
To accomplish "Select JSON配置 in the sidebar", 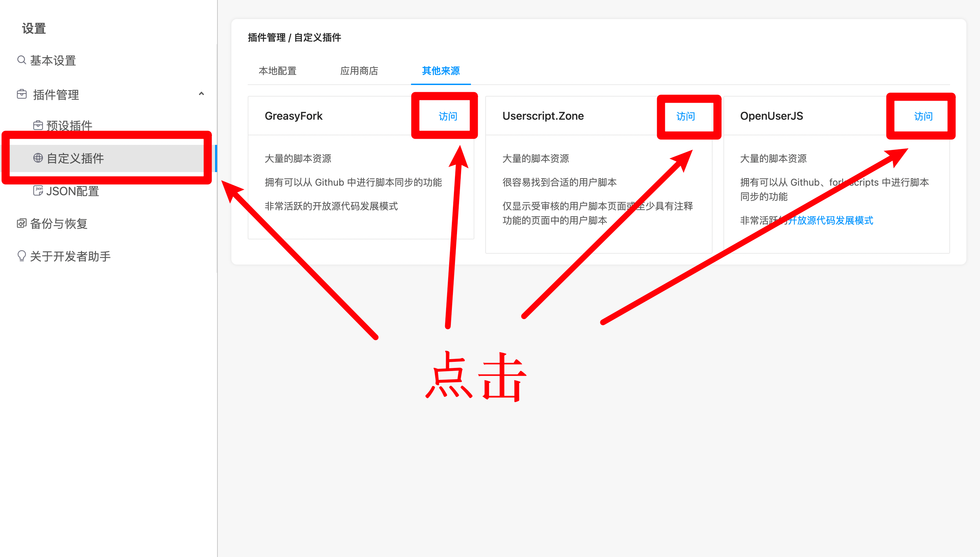I will (x=73, y=191).
